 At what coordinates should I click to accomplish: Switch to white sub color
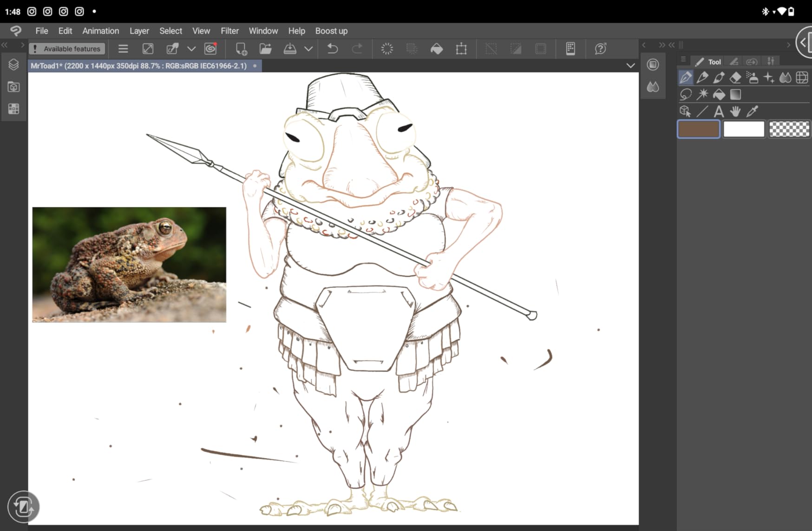744,129
